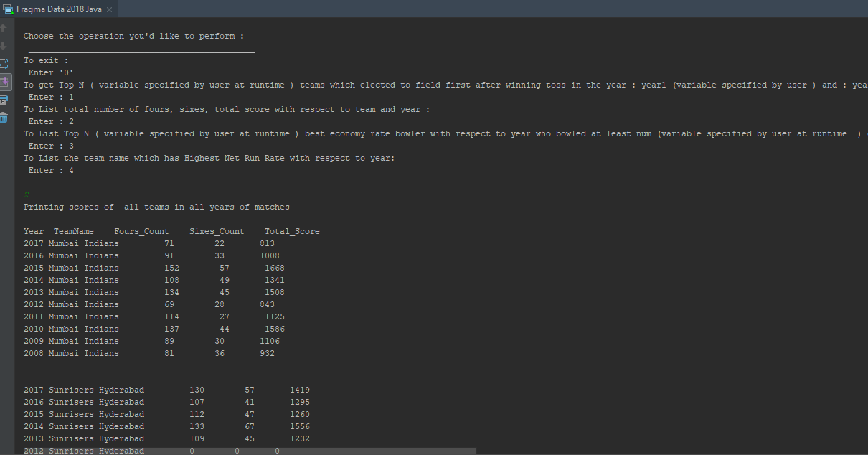Screen dimensions: 868x455
Task: Click '2013 Sunrisers Hyderabad' row label
Action: 84,438
